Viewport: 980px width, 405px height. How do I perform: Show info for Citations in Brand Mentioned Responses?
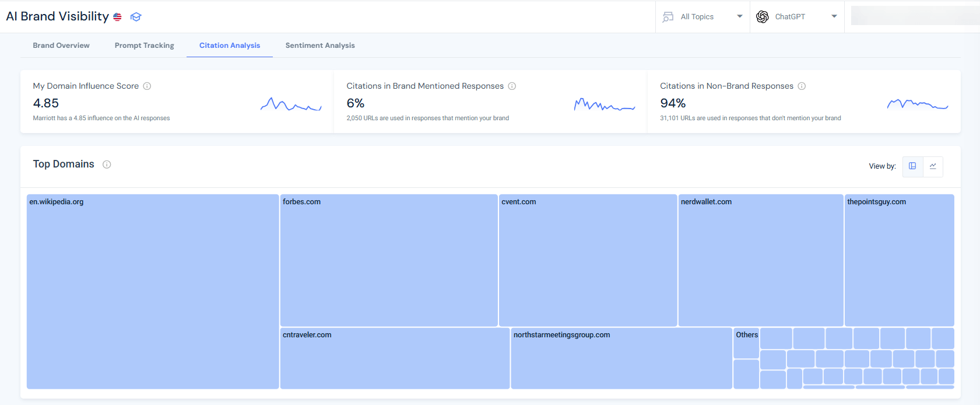pos(512,86)
